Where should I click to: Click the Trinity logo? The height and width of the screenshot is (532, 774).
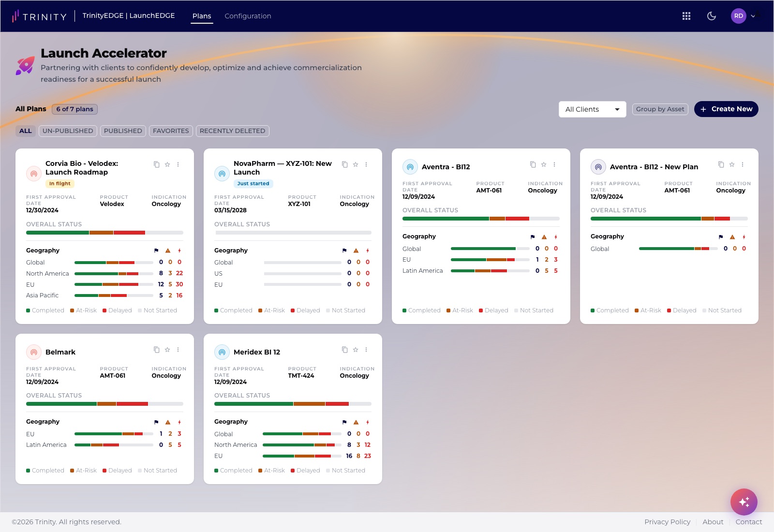39,16
